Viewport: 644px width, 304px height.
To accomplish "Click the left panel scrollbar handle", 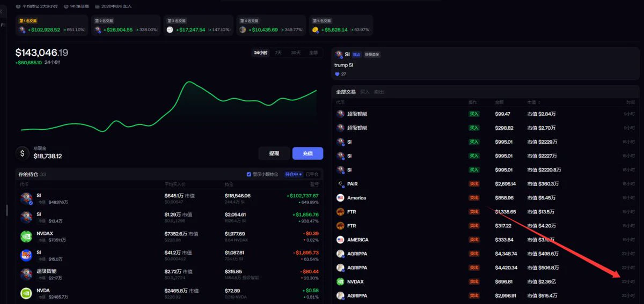I will tap(6, 209).
